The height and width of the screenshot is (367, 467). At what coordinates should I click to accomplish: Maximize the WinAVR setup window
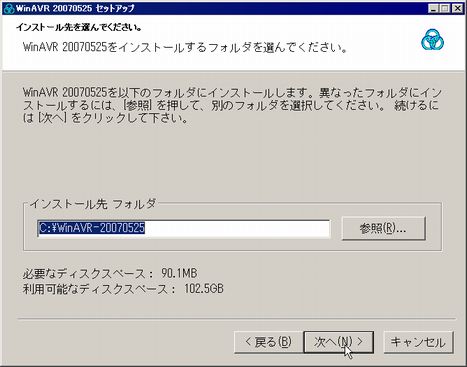(x=445, y=8)
